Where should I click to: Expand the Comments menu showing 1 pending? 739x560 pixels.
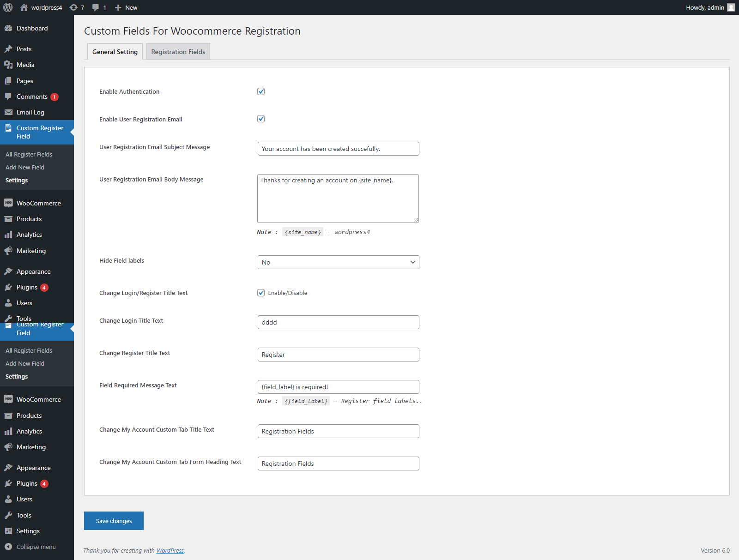pyautogui.click(x=32, y=96)
